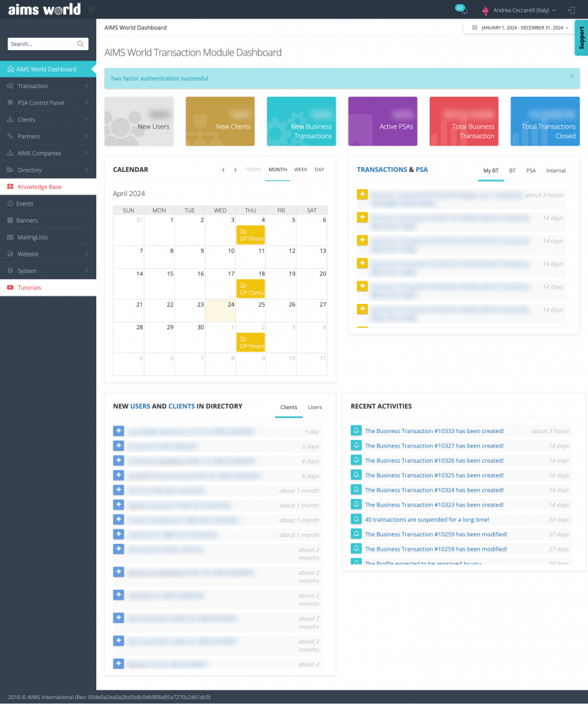
Task: Switch calendar to Day view
Action: coord(319,170)
